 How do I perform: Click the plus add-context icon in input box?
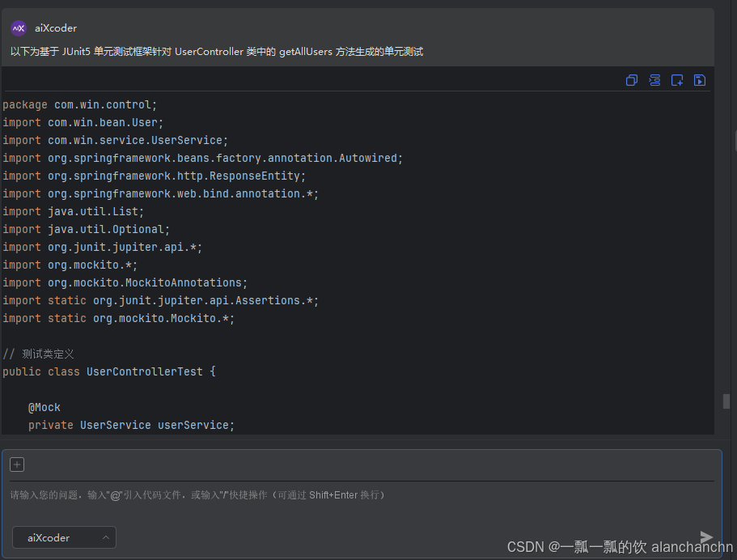17,465
